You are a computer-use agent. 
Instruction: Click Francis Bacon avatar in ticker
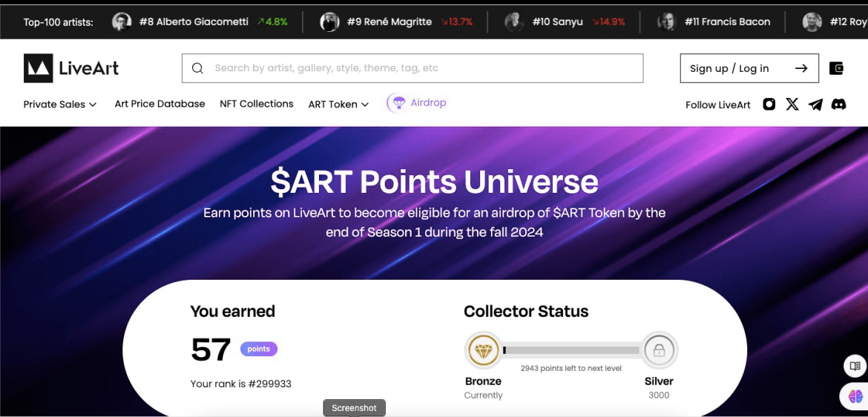666,22
